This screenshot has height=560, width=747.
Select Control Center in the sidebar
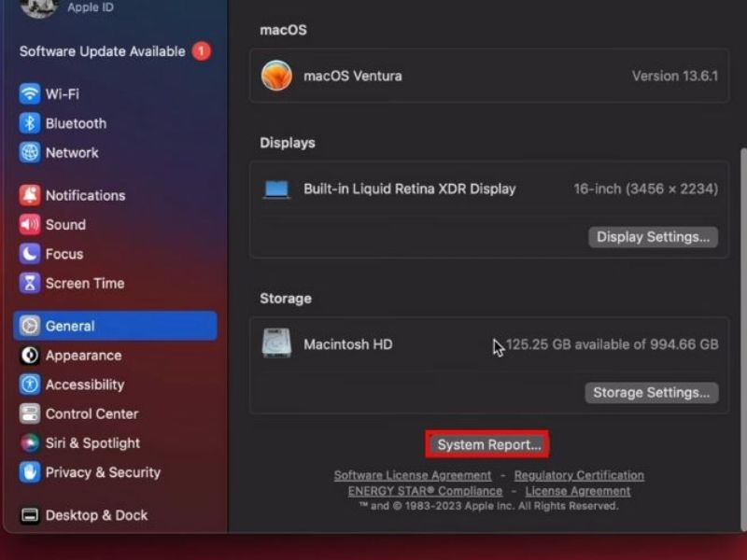point(115,413)
